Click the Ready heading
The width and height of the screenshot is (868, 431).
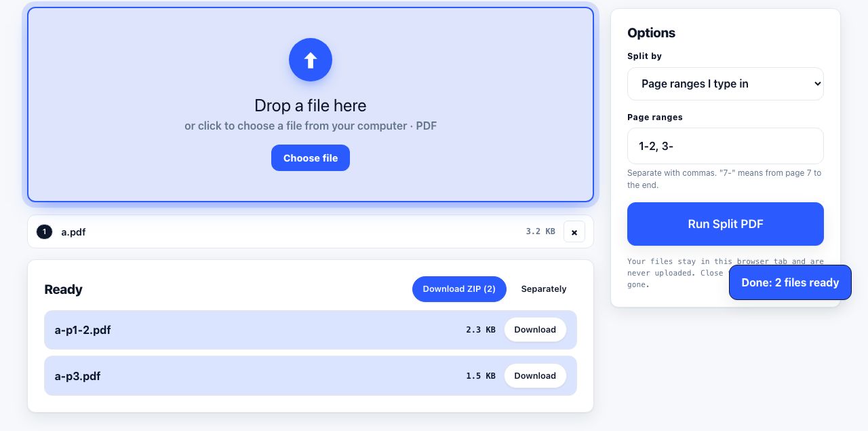(63, 289)
